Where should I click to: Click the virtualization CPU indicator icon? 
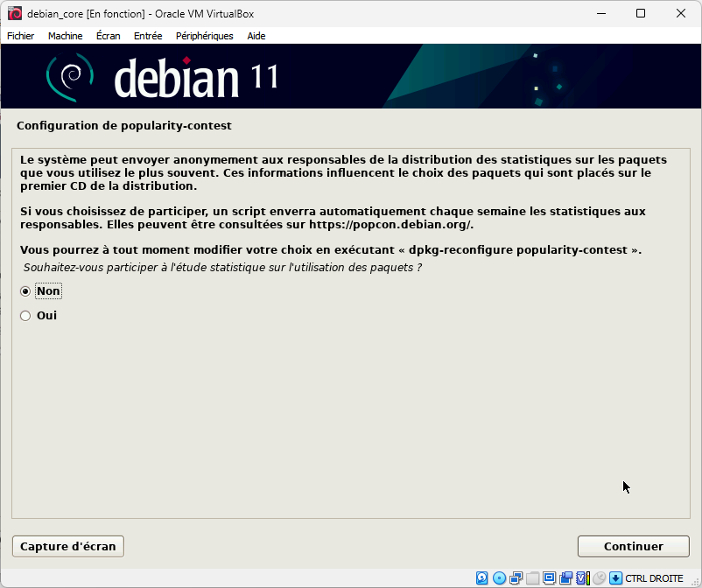pyautogui.click(x=583, y=578)
